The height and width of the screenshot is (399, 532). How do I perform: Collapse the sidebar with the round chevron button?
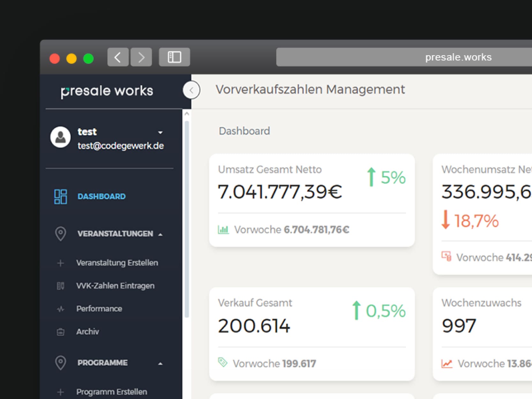pyautogui.click(x=191, y=90)
